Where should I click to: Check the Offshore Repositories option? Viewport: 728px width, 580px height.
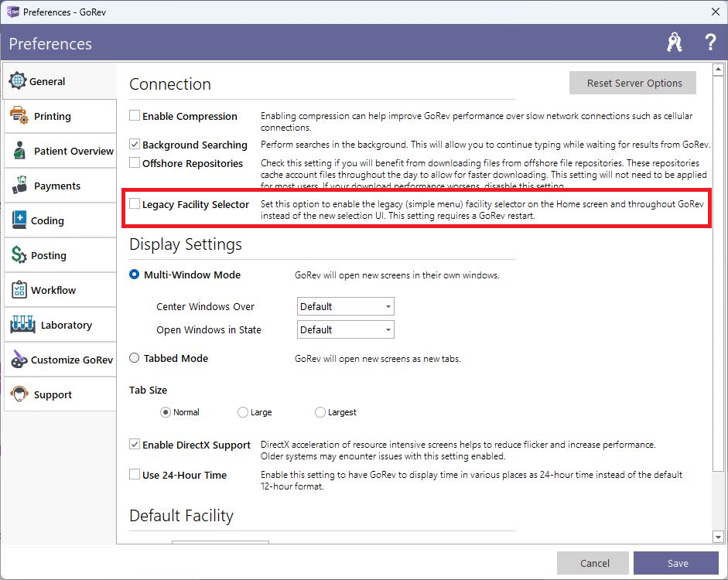point(135,163)
